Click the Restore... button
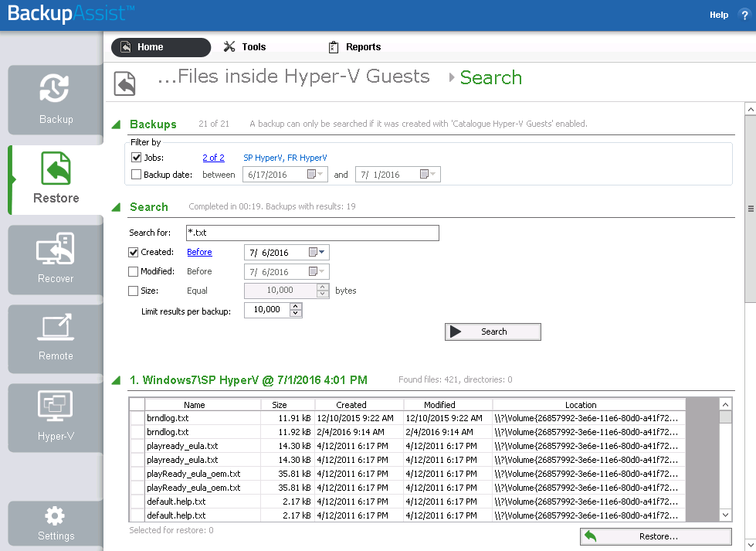The image size is (756, 551). point(656,536)
